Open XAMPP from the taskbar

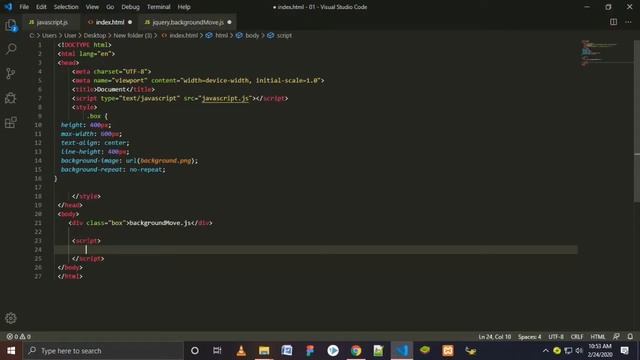(448, 351)
